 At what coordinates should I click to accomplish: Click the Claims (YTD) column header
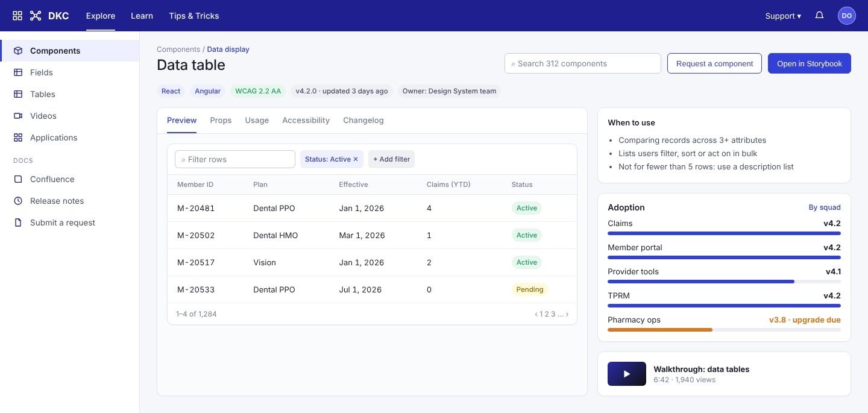[448, 184]
